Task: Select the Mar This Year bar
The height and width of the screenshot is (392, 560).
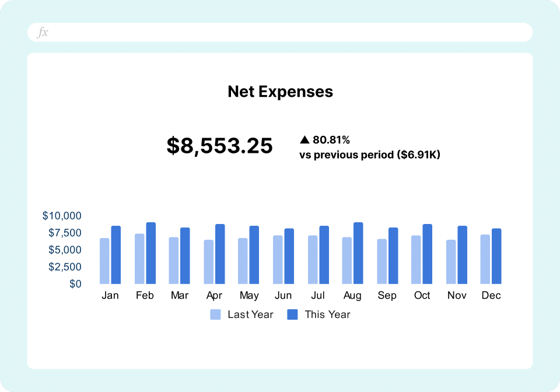Action: [x=185, y=256]
